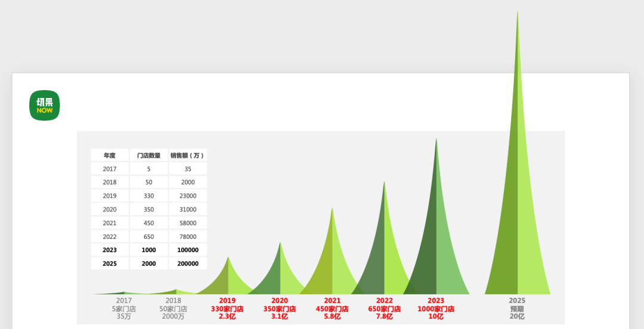
Task: Select the gray 20亿 label
Action: coord(517,316)
